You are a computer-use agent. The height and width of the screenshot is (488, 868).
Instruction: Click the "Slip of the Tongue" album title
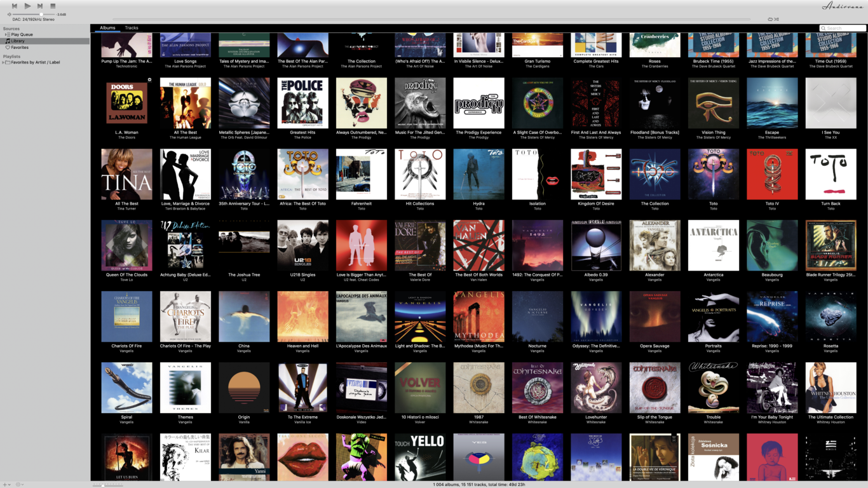click(654, 417)
